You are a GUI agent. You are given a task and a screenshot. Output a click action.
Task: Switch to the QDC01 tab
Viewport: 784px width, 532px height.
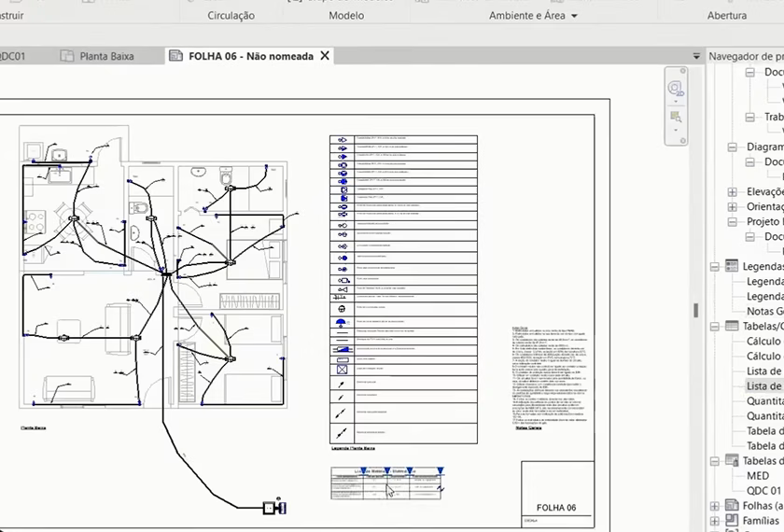tap(13, 56)
